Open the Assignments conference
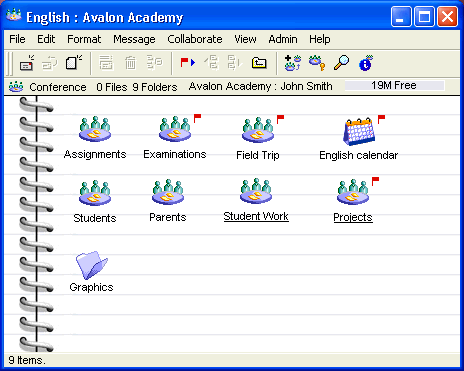The image size is (464, 371). tap(95, 129)
